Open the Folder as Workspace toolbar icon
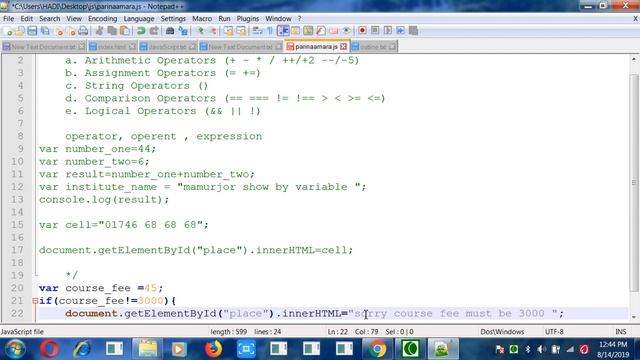This screenshot has width=640, height=360. pyautogui.click(x=333, y=31)
